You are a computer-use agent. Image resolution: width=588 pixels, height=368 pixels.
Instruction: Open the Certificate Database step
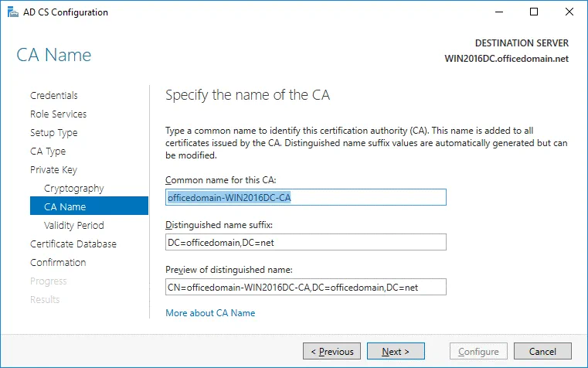[x=73, y=244]
